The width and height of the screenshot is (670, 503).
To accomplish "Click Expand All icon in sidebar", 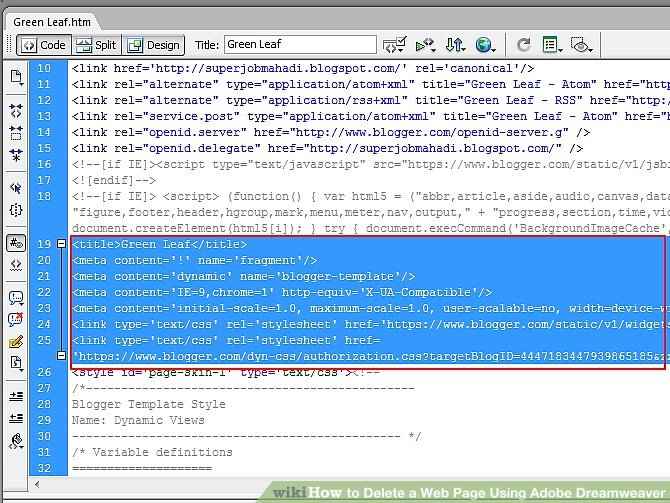I will click(16, 155).
